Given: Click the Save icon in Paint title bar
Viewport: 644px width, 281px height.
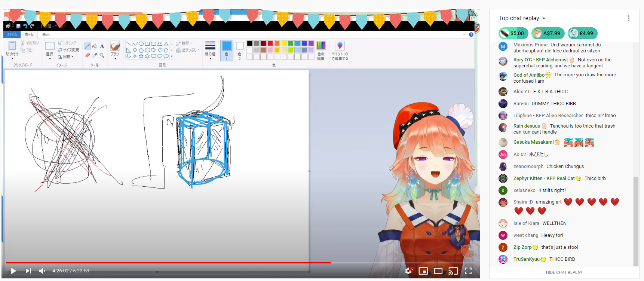Looking at the screenshot, I should pyautogui.click(x=18, y=26).
